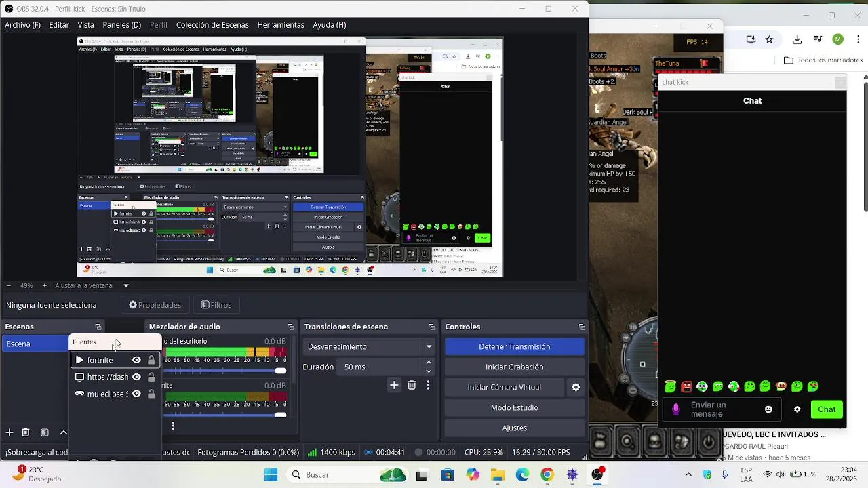
Task: Open the Archivo menu
Action: [22, 24]
